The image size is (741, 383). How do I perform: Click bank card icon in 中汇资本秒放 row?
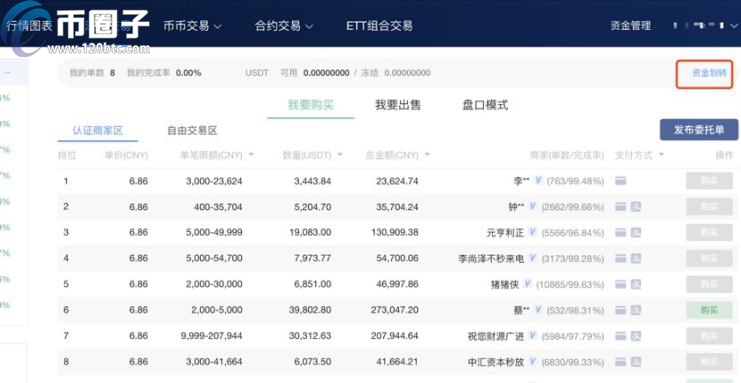[x=620, y=362]
